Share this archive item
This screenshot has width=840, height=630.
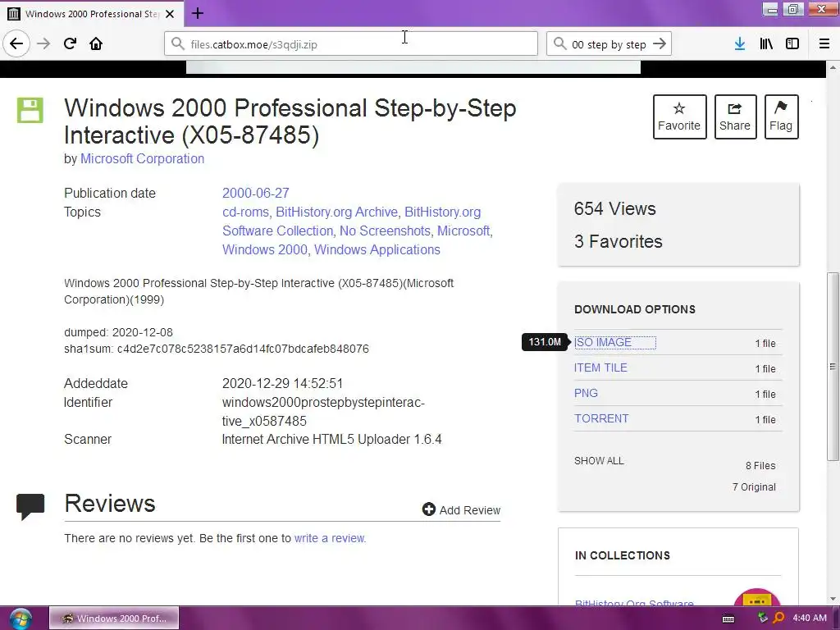[x=735, y=116]
